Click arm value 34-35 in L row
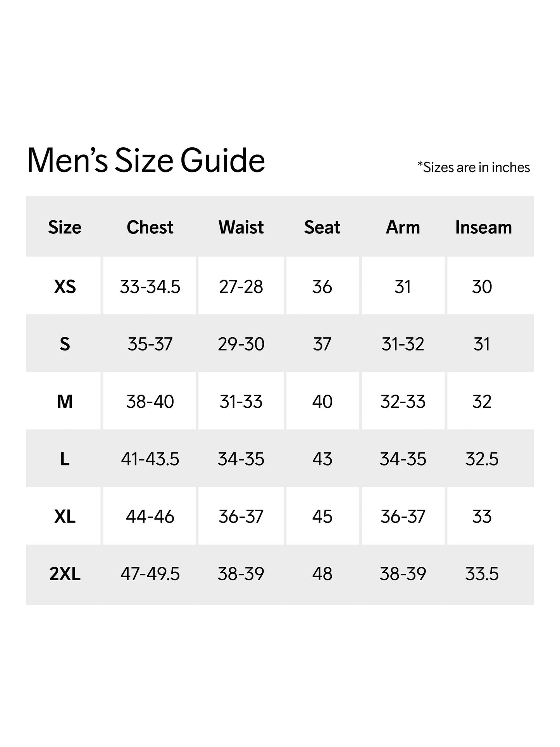 pos(403,459)
